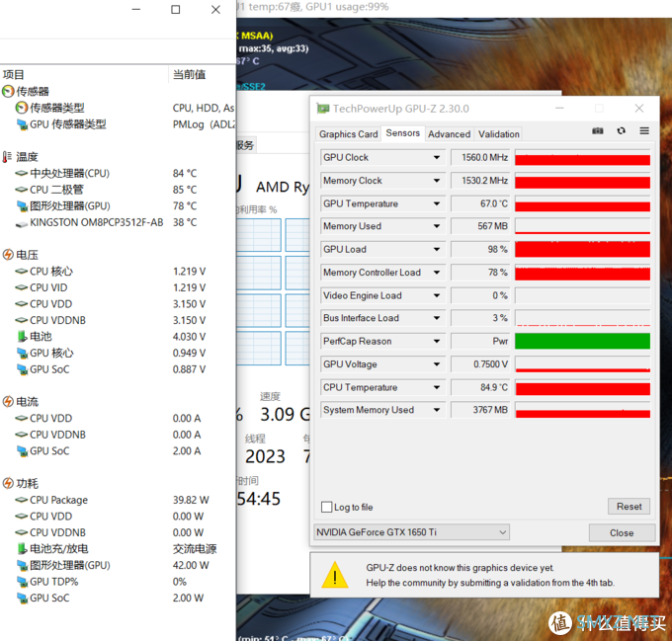Maximize the sensor window on the left
This screenshot has width=672, height=641.
point(175,10)
